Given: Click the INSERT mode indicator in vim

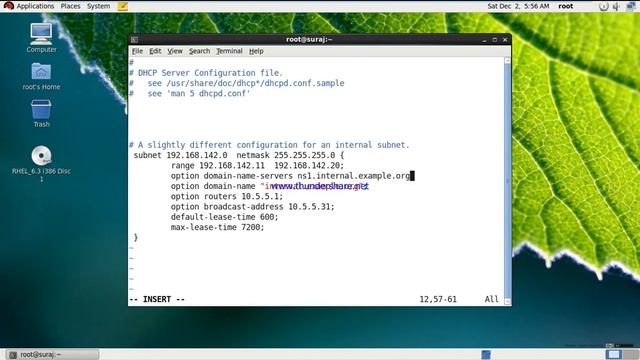Looking at the screenshot, I should [157, 299].
